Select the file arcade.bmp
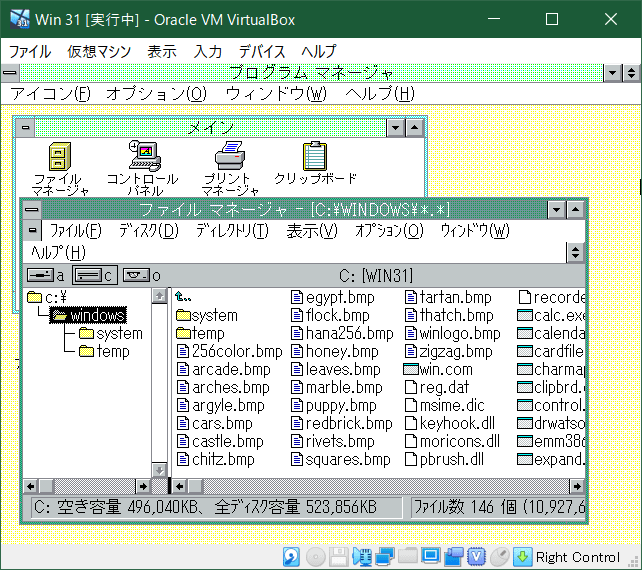This screenshot has width=642, height=570. pos(224,369)
